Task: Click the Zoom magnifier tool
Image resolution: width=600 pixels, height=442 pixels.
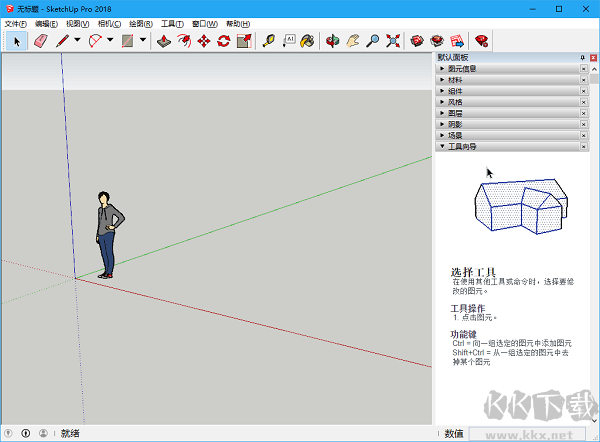Action: pos(372,41)
